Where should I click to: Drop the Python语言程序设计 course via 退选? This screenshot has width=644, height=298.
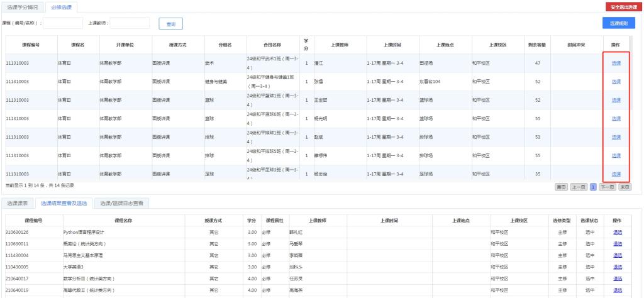616,232
